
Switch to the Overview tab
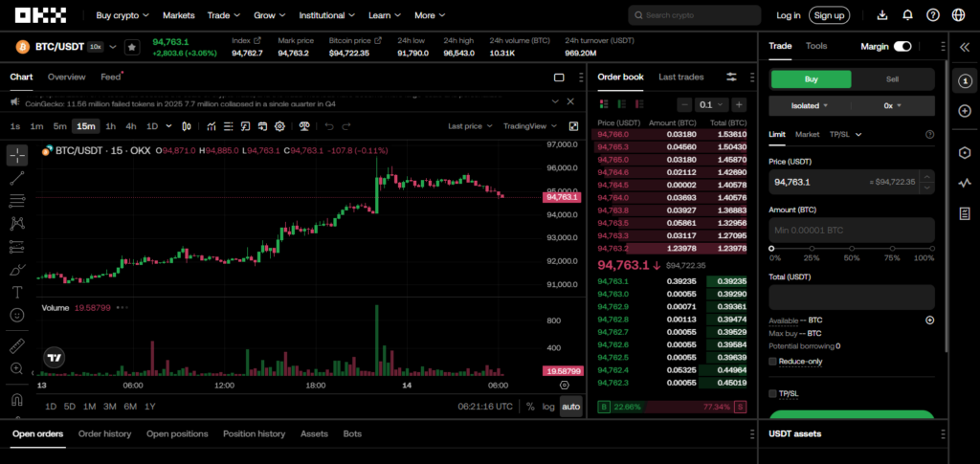tap(66, 77)
